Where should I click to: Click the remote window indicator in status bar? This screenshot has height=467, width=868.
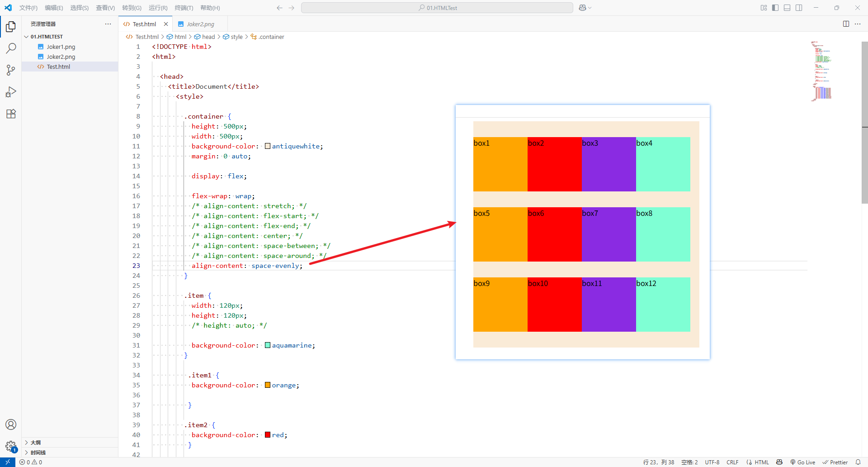[x=8, y=462]
